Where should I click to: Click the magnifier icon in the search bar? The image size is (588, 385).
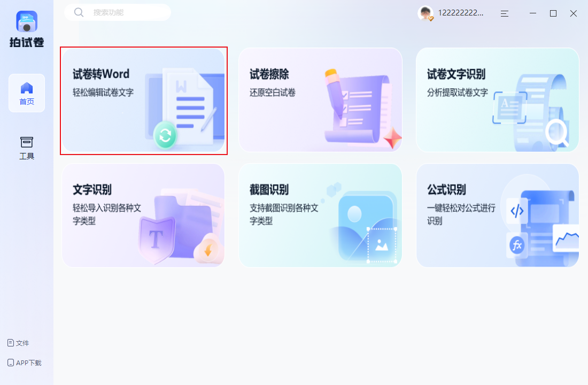point(79,12)
